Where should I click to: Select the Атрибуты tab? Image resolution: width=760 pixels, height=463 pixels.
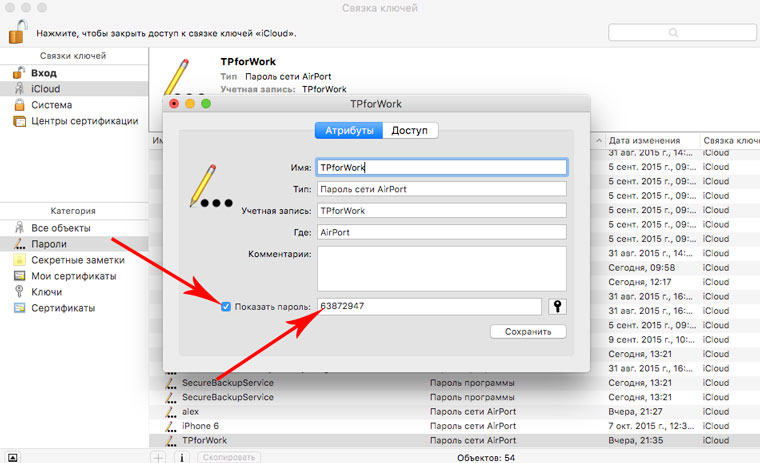point(349,130)
